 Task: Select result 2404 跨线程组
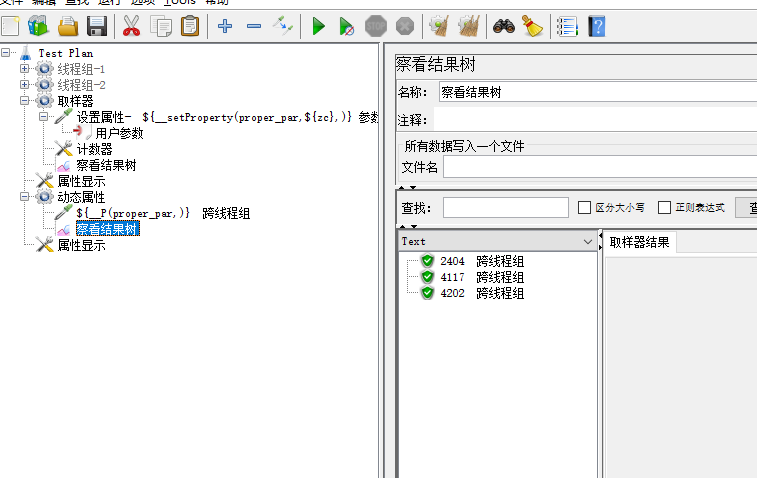click(x=482, y=261)
